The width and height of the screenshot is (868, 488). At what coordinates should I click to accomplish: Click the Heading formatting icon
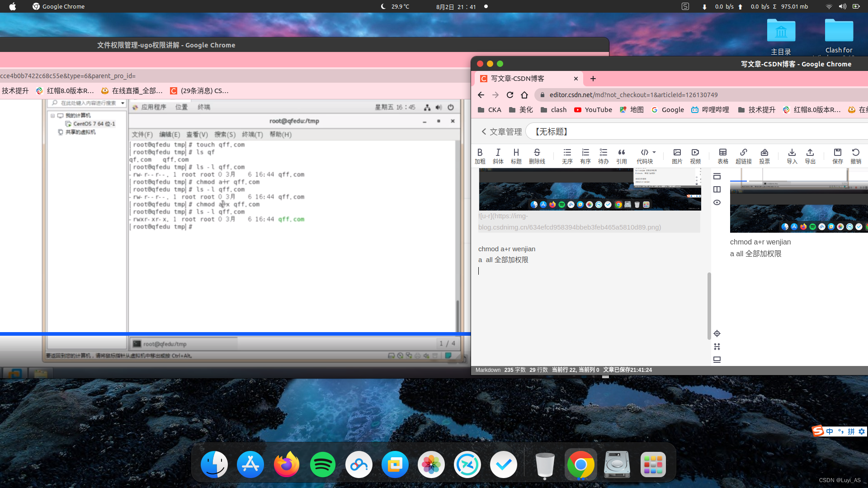click(x=516, y=153)
